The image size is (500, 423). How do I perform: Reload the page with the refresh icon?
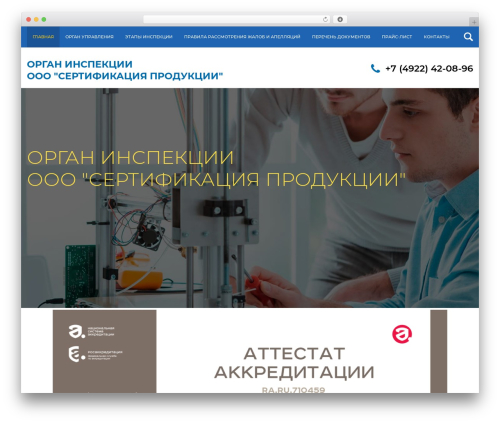[x=325, y=19]
